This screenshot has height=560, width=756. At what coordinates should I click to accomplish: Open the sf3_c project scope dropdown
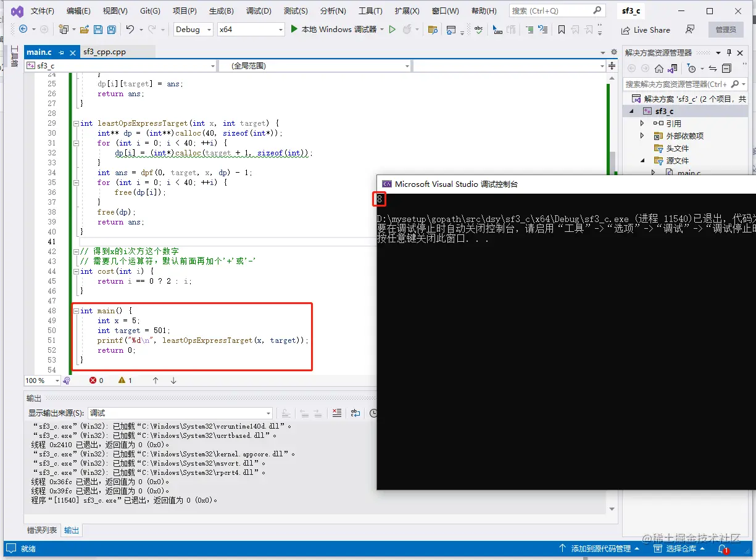(120, 65)
